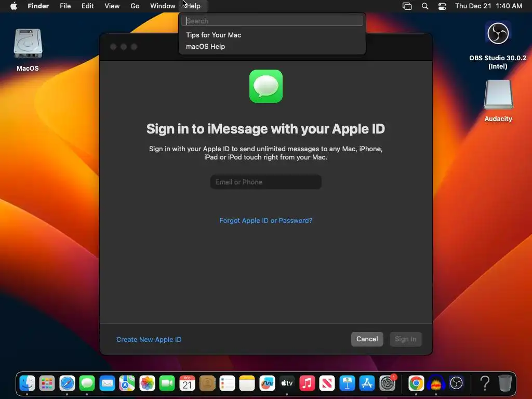Image resolution: width=532 pixels, height=399 pixels.
Task: Launch Keynote from the dock
Action: point(347,383)
